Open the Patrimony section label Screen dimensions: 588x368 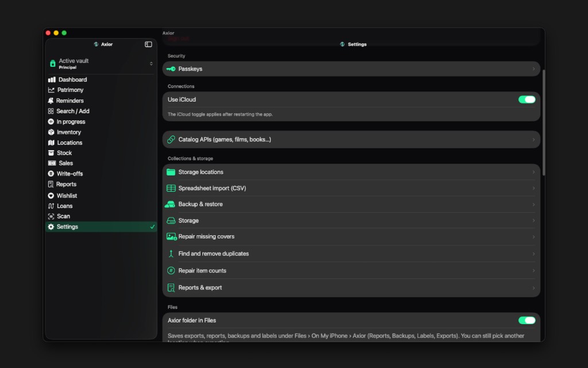[70, 90]
